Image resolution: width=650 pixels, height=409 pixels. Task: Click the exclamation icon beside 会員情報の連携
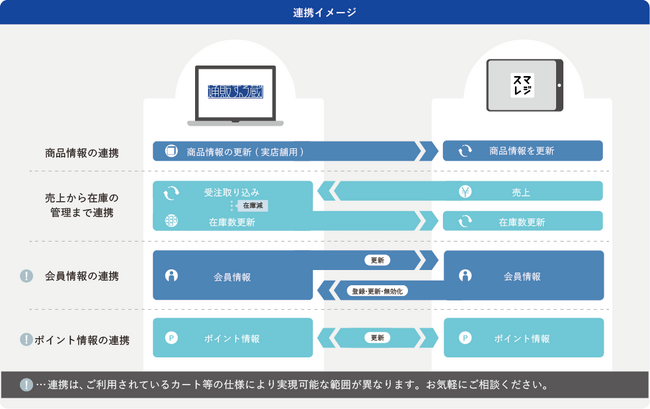click(x=26, y=276)
